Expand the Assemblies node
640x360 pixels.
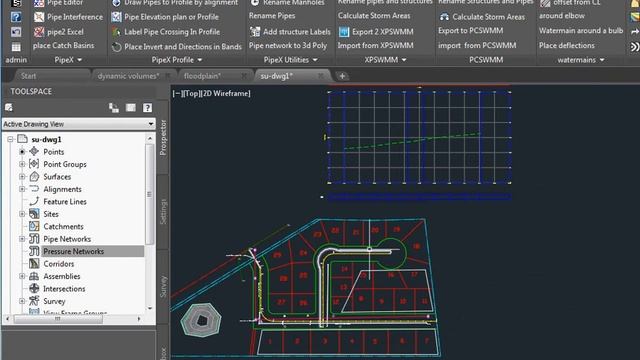(22, 276)
